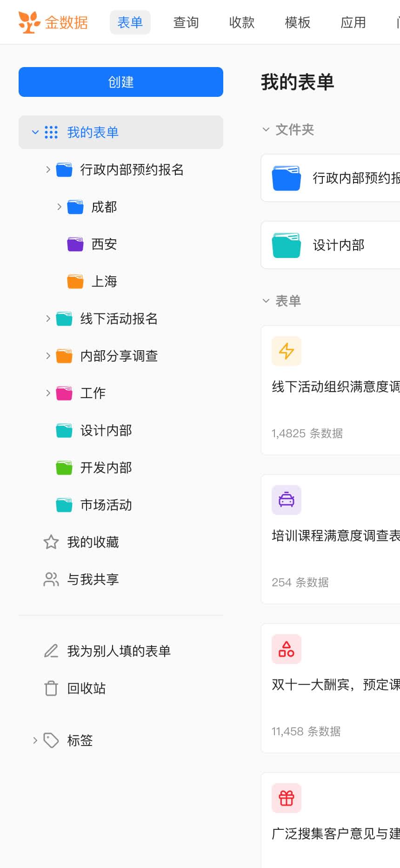
Task: Click the teal 设计内部 folder icon in sidebar
Action: point(64,430)
